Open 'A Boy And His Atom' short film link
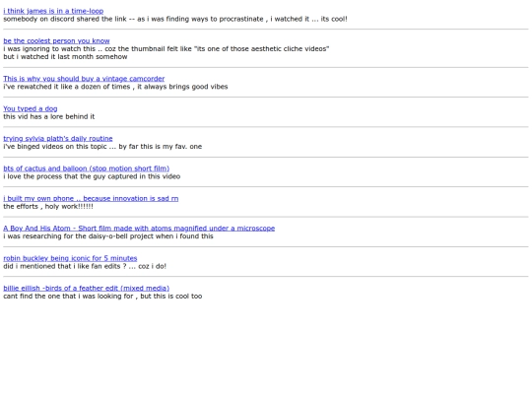This screenshot has width=532, height=399. pos(139,229)
